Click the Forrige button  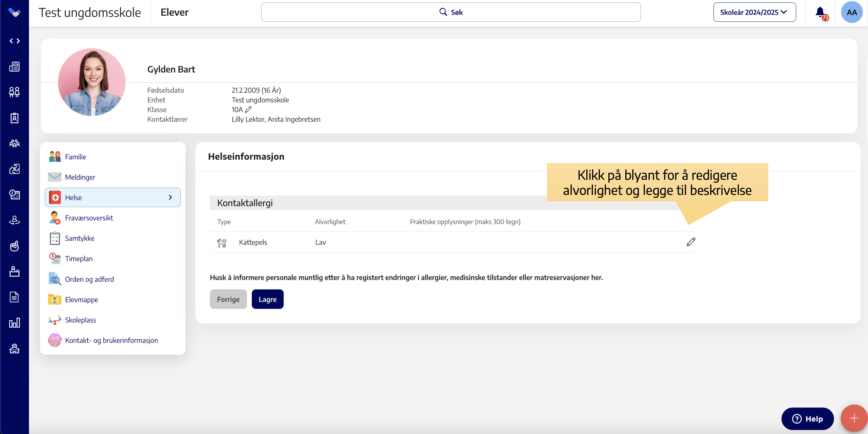tap(228, 299)
